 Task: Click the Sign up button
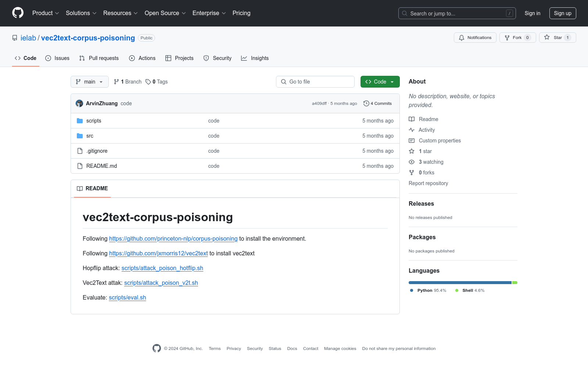[x=563, y=13]
